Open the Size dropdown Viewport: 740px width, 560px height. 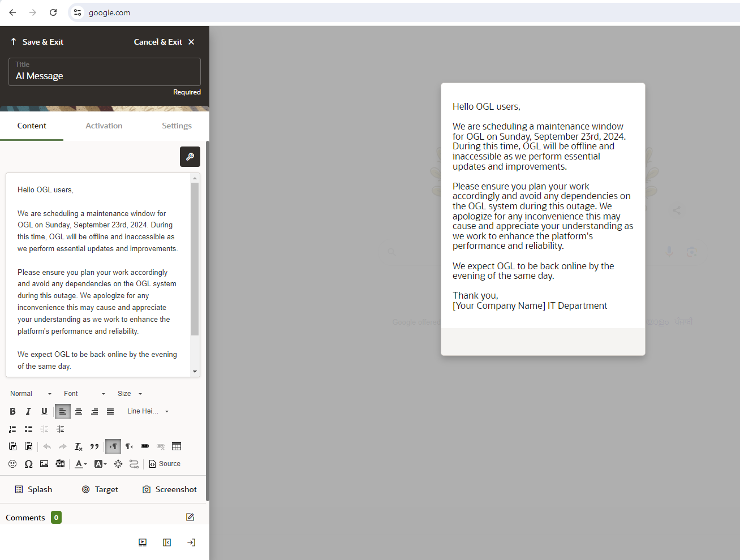(x=130, y=394)
